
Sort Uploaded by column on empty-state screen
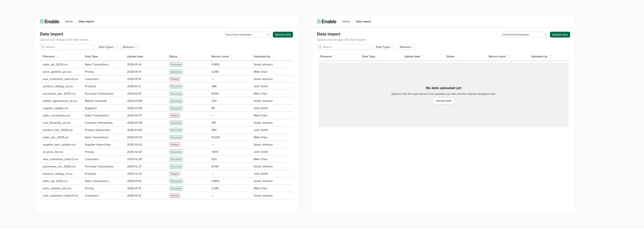[x=551, y=57]
